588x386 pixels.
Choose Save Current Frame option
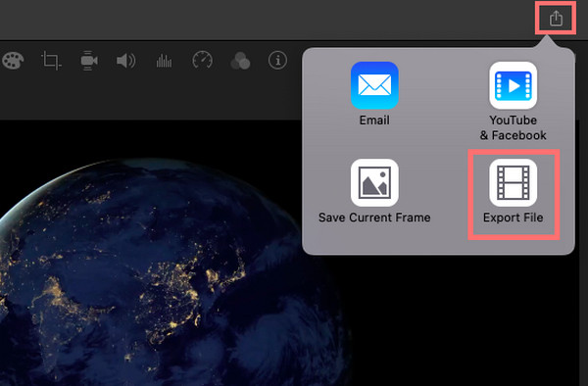click(x=374, y=191)
